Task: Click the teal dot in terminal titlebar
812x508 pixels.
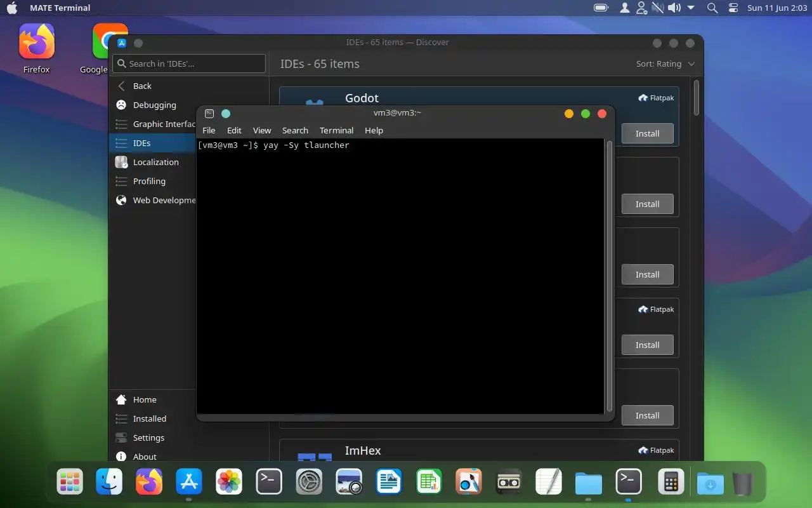Action: click(226, 114)
